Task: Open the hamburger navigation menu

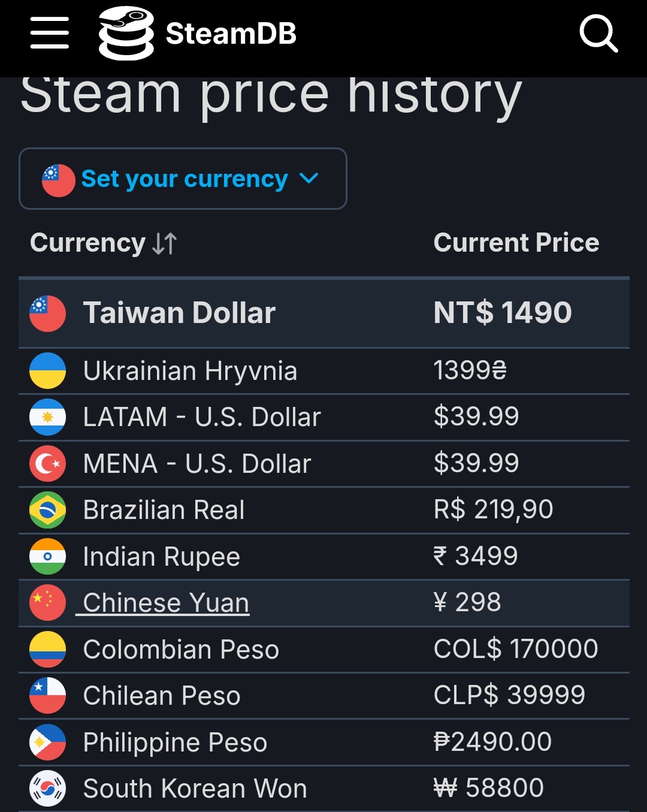Action: pyautogui.click(x=49, y=33)
